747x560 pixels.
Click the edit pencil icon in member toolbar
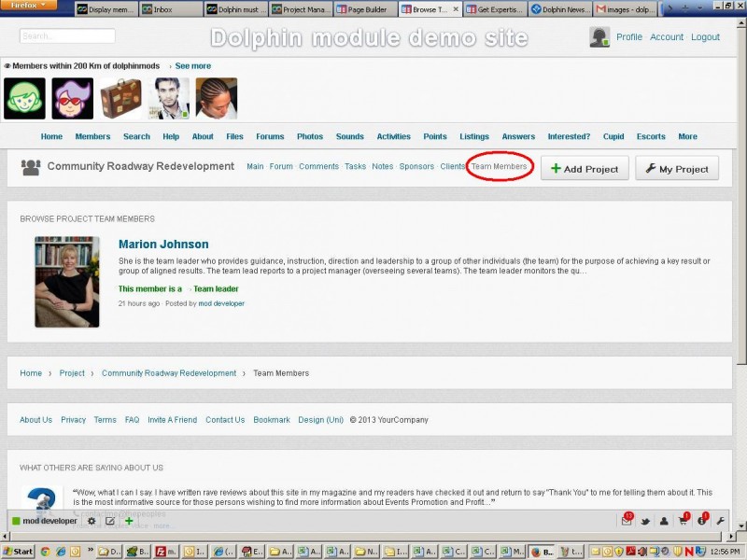coord(110,521)
